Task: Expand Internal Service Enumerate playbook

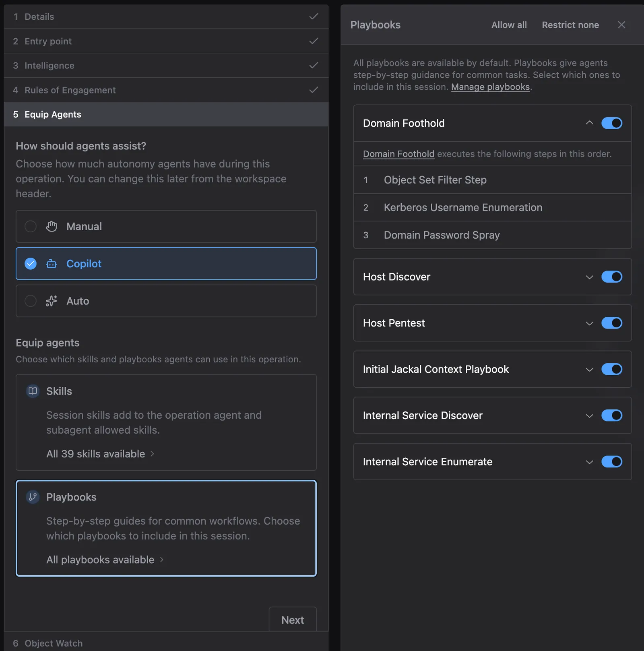Action: click(589, 462)
